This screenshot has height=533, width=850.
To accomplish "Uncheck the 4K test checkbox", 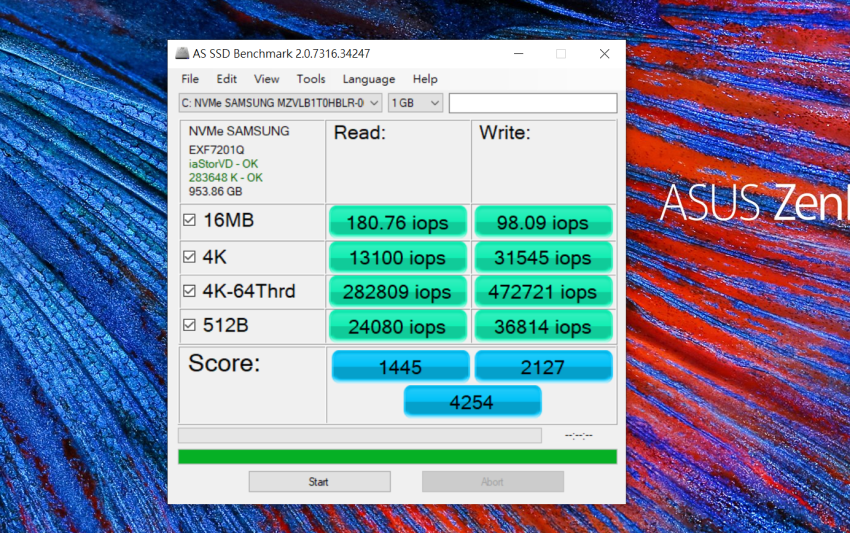I will tap(189, 256).
